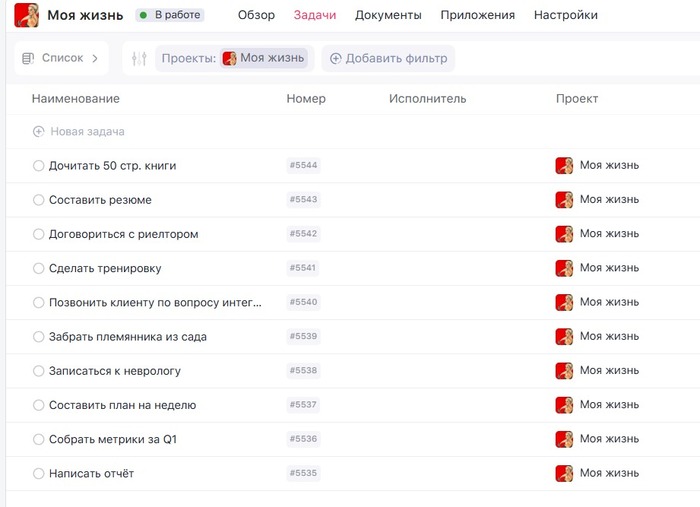The width and height of the screenshot is (700, 507).
Task: Click project avatar in Написать отчёт row
Action: 564,473
